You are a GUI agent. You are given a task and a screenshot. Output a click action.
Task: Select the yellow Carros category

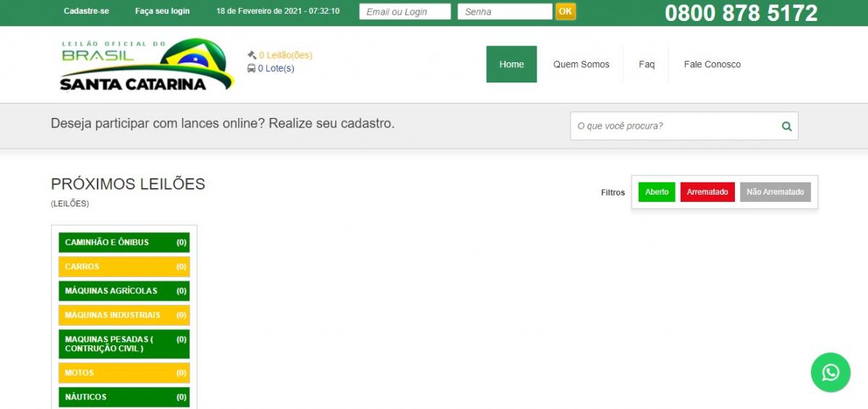tap(124, 267)
